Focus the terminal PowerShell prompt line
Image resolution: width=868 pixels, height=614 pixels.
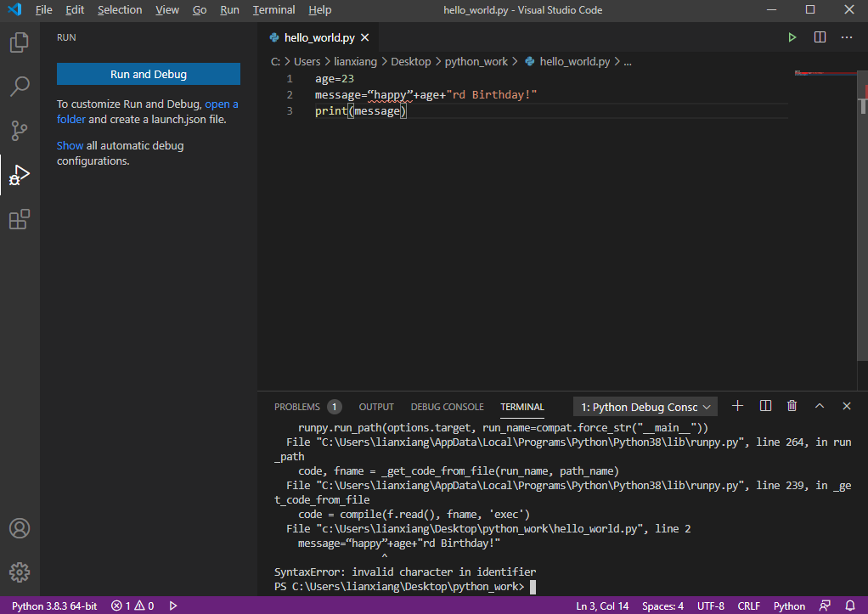coord(405,586)
